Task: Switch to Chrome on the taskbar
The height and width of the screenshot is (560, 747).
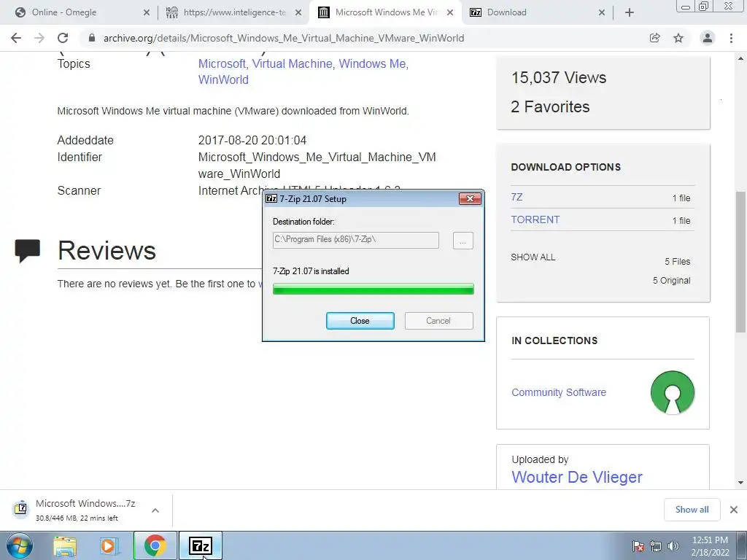Action: [x=155, y=545]
